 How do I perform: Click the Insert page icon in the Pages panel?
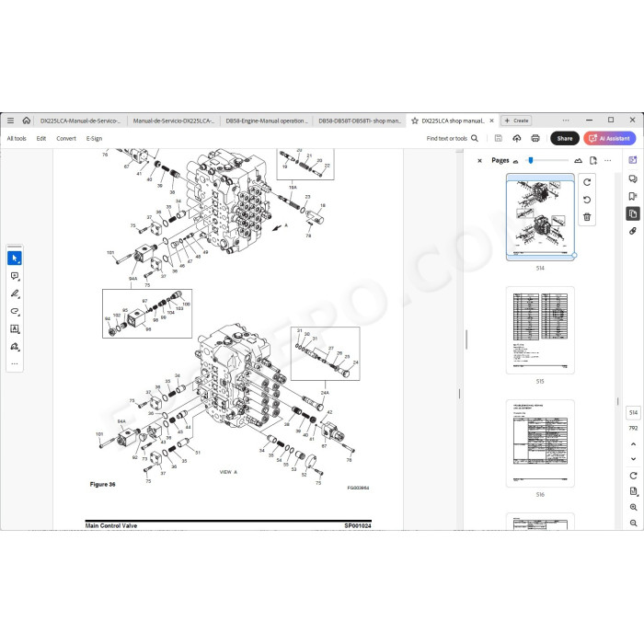(593, 161)
